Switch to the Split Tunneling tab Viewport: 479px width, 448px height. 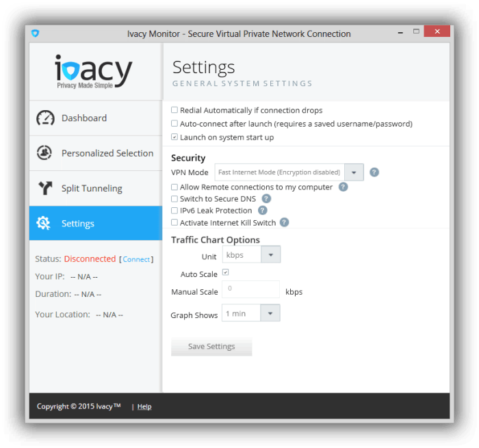[96, 188]
